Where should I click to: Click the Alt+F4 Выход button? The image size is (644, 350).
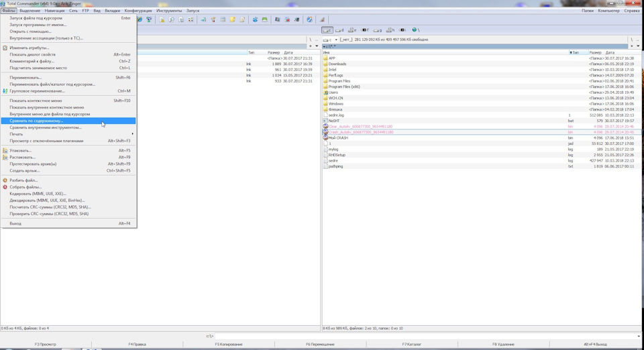coord(595,344)
